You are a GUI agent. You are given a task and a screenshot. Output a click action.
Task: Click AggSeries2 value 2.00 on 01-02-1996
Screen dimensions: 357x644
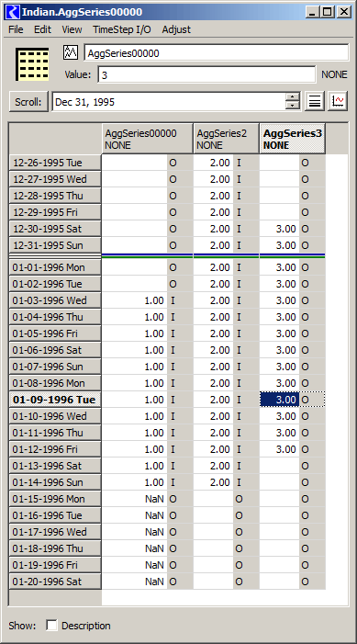click(x=214, y=284)
